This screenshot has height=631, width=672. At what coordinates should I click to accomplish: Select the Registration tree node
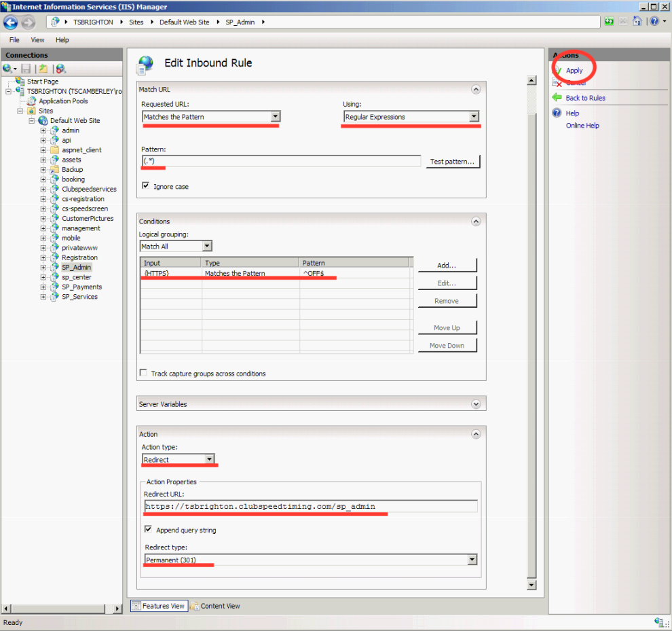point(79,258)
